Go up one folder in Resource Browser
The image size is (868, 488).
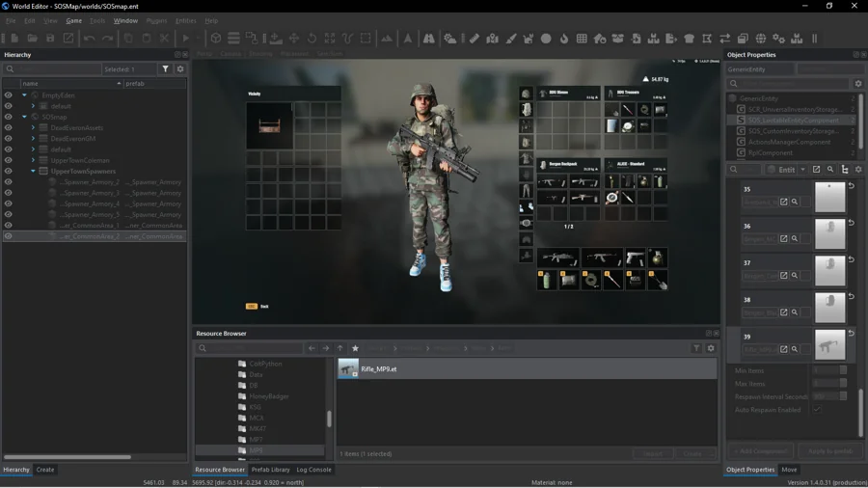click(x=339, y=348)
